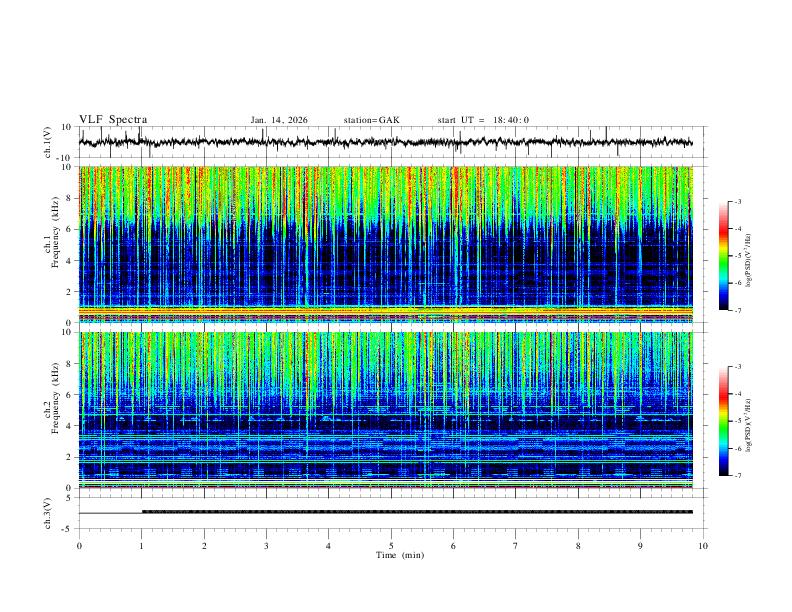
Task: Click the '-5' tick on ch.1 colorbar
Action: (738, 256)
